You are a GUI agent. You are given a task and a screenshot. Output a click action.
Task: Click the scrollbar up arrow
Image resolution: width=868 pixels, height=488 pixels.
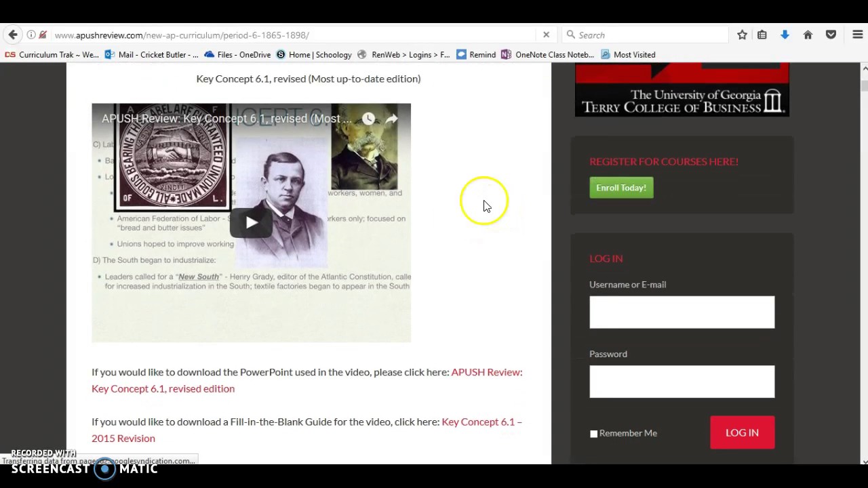[864, 68]
